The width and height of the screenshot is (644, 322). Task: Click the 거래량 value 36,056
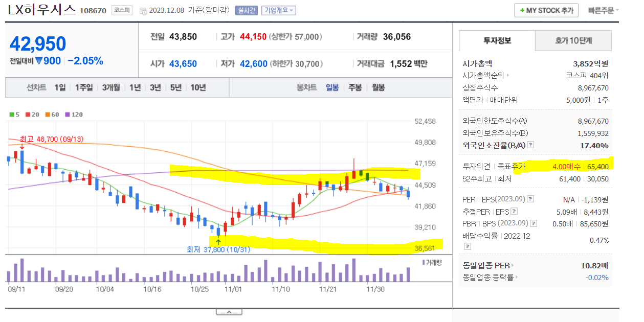click(x=396, y=37)
